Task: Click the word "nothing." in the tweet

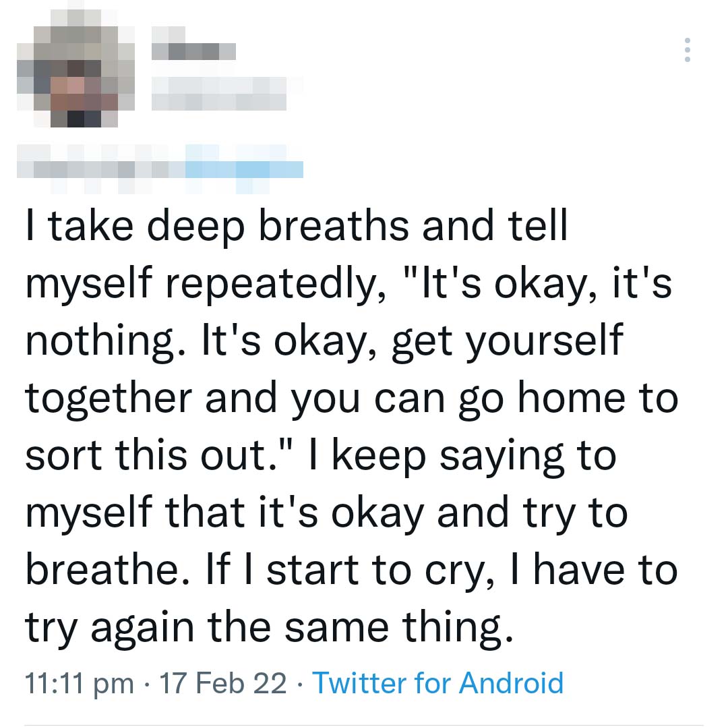Action: click(106, 341)
